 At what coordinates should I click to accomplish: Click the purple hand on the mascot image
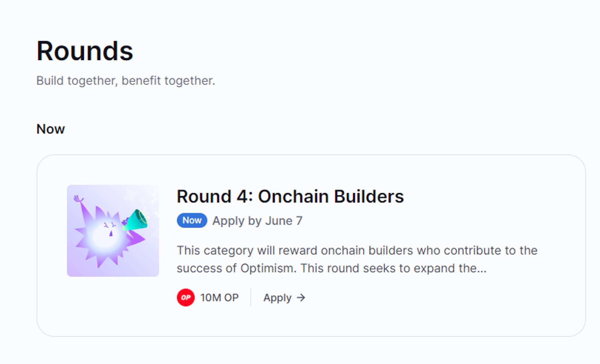pos(79,199)
